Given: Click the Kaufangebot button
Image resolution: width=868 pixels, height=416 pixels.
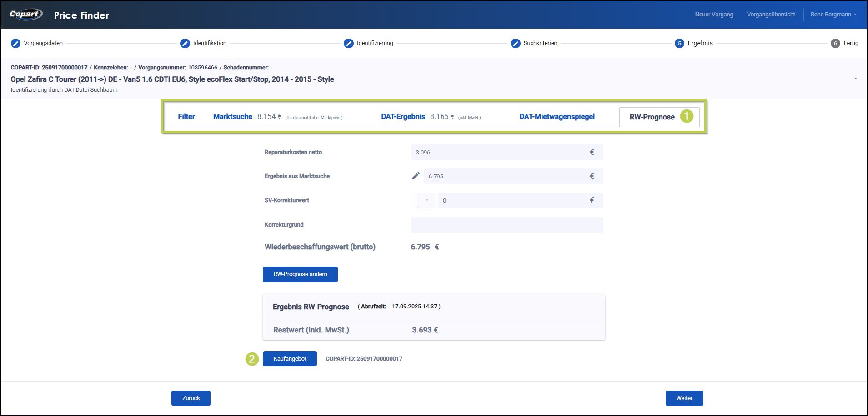Looking at the screenshot, I should [x=290, y=359].
